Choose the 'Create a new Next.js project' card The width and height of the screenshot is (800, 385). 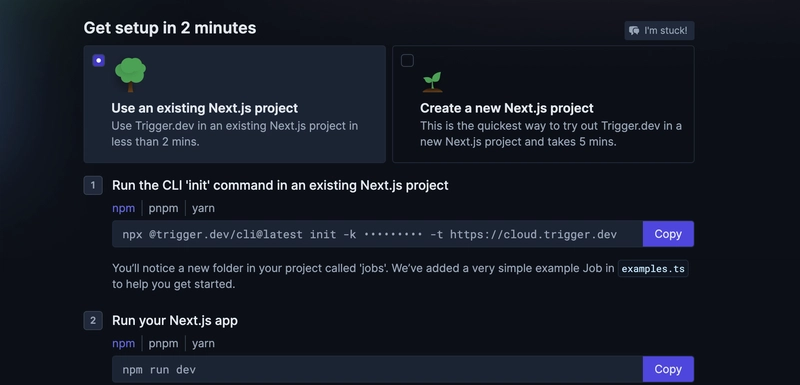tap(543, 104)
